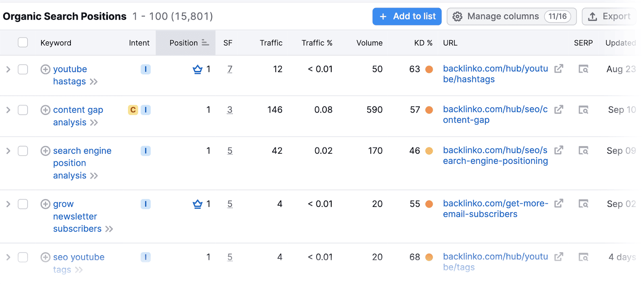View SERP snapshot for youtube hastags row
This screenshot has height=284, width=644.
coord(583,69)
